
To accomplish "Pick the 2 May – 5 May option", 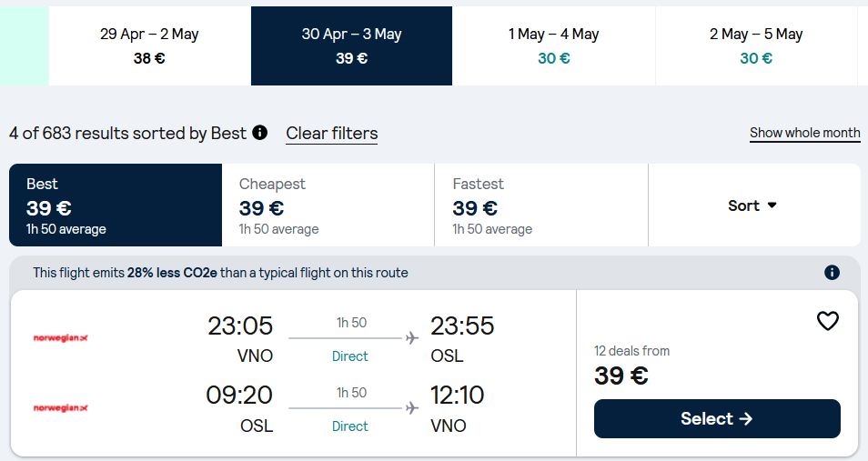I will [x=755, y=45].
